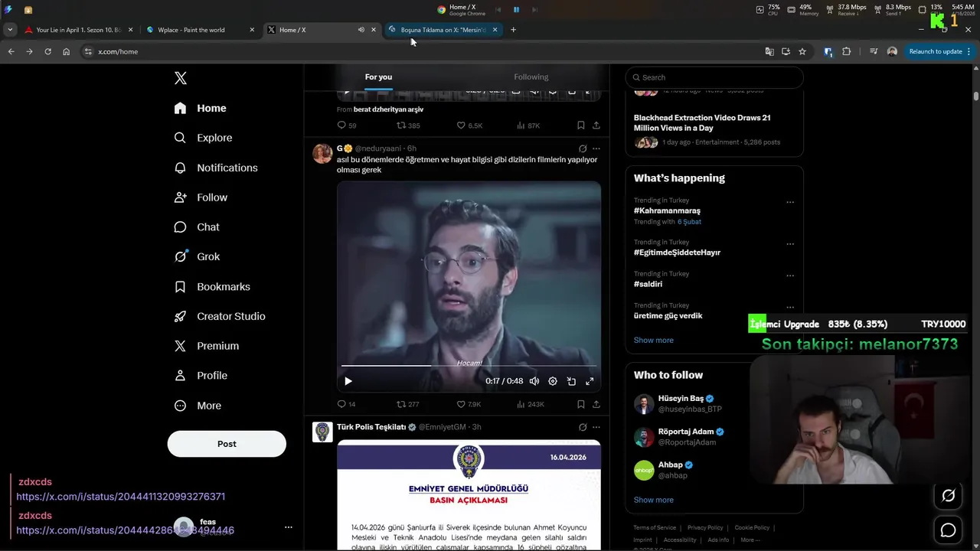Expand the More menu in sidebar
This screenshot has height=551, width=980.
point(198,406)
